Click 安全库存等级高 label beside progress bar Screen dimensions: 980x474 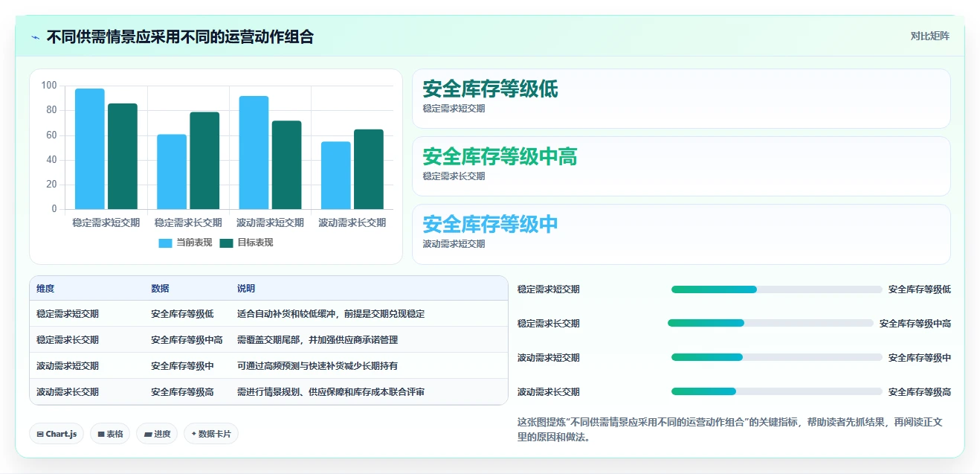(920, 392)
